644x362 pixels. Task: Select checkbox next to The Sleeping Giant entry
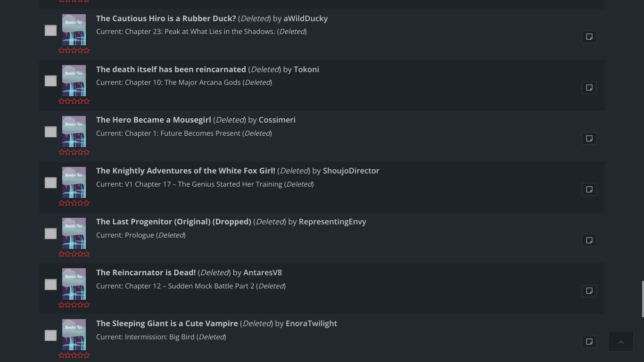click(x=50, y=335)
